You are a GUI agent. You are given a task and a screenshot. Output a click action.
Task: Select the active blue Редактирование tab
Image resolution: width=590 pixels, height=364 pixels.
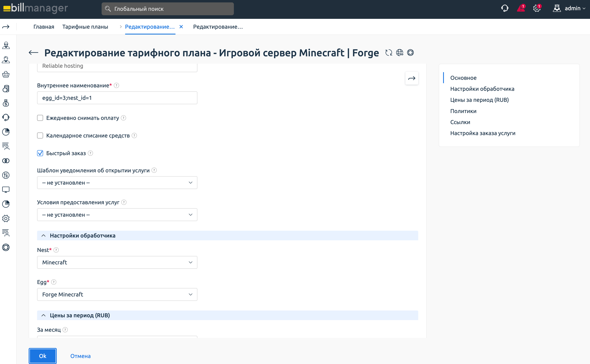click(x=150, y=27)
